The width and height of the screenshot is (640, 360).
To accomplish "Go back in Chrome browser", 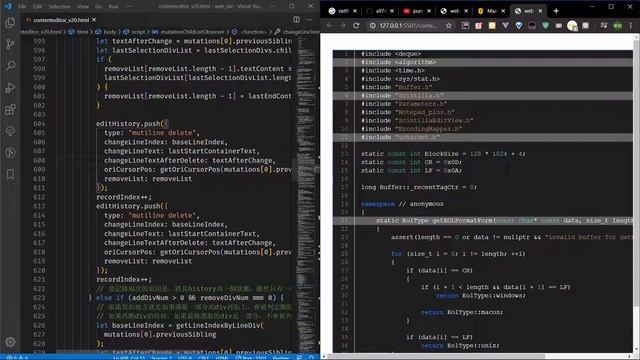I will [329, 25].
